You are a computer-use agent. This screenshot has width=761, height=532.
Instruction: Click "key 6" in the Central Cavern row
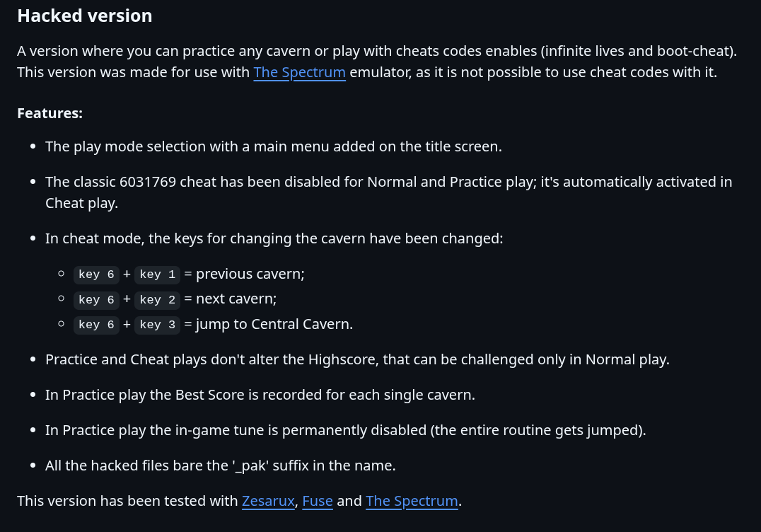coord(96,325)
